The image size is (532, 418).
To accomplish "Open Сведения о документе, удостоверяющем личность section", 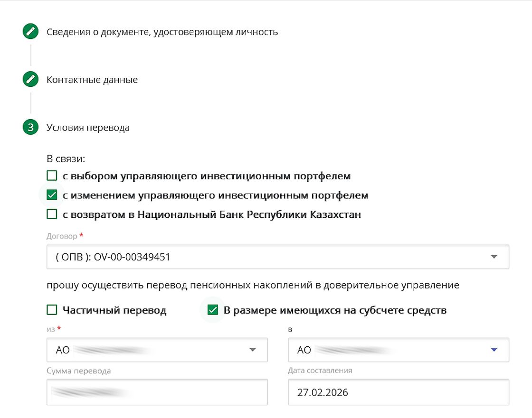I will point(162,32).
